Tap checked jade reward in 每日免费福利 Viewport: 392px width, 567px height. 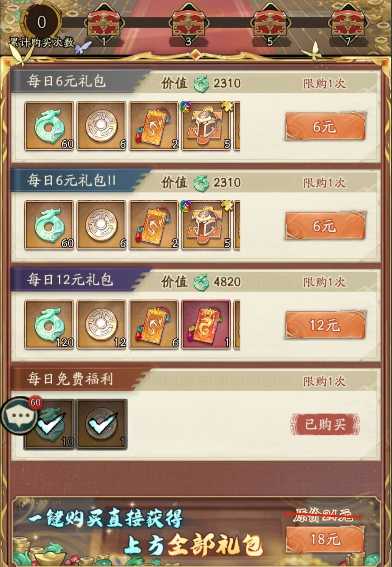coord(49,424)
